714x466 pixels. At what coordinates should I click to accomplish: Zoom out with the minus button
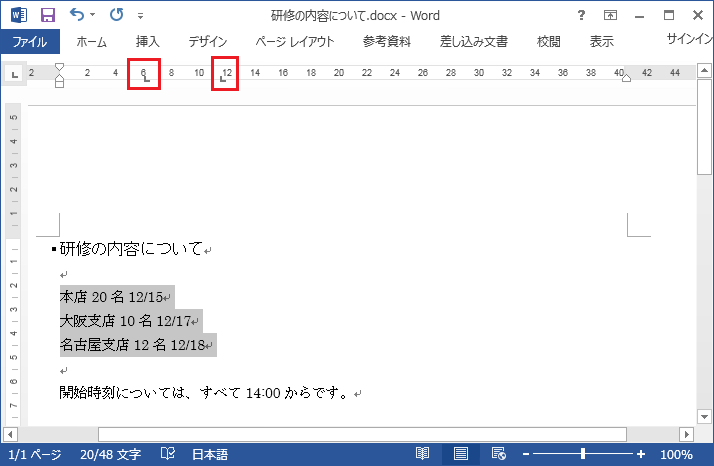coord(526,454)
